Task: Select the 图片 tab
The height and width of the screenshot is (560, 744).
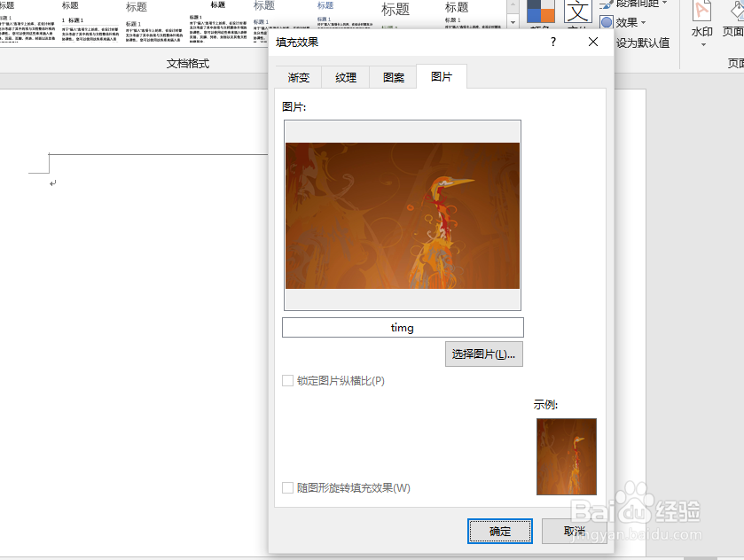Action: click(x=442, y=76)
